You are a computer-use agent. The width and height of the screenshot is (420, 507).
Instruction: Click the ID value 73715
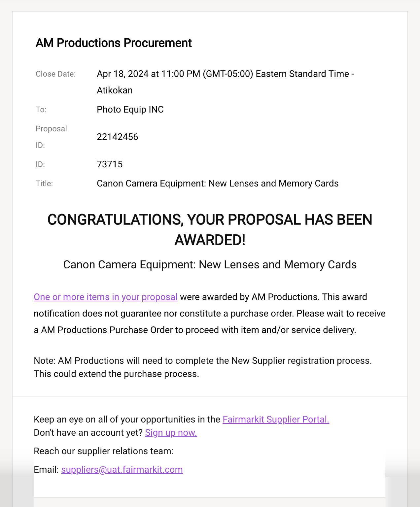(x=110, y=164)
